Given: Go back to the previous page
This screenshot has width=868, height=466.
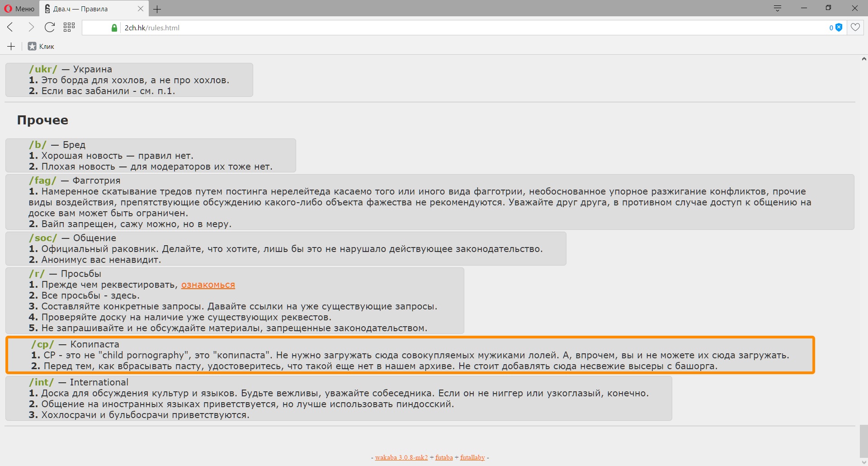Looking at the screenshot, I should (x=10, y=28).
